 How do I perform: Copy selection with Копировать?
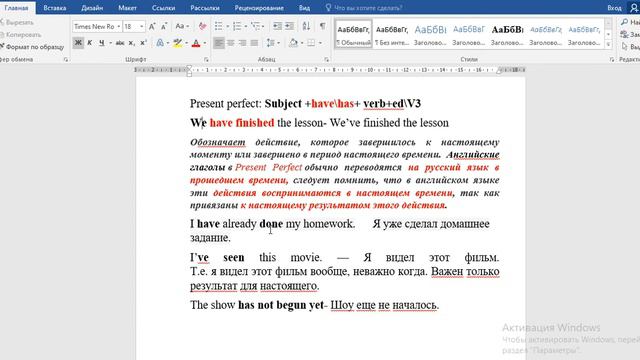21,35
